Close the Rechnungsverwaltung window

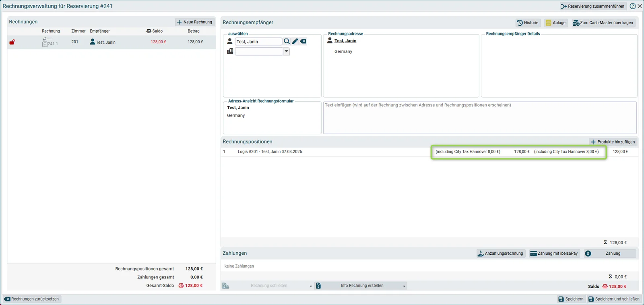[x=640, y=6]
